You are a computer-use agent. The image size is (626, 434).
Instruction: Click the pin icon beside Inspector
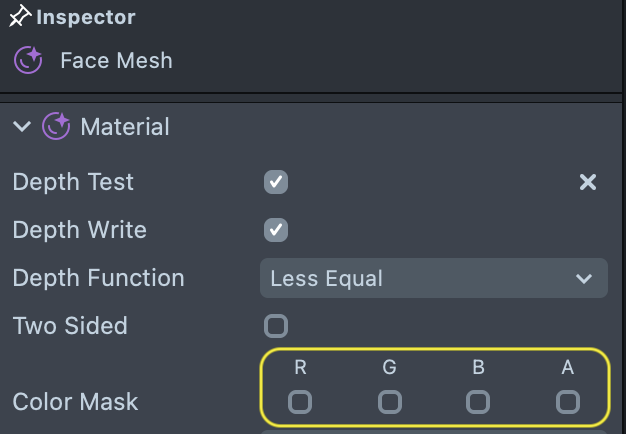coord(20,17)
